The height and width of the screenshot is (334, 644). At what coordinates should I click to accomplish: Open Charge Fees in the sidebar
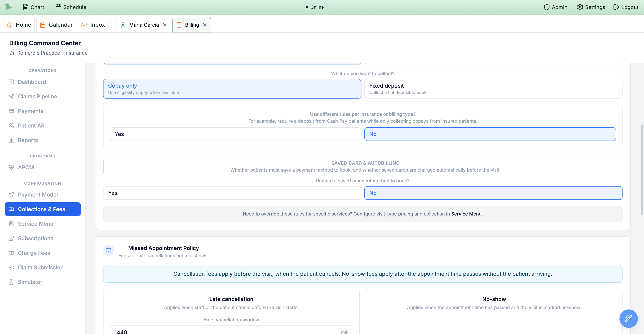click(x=43, y=253)
